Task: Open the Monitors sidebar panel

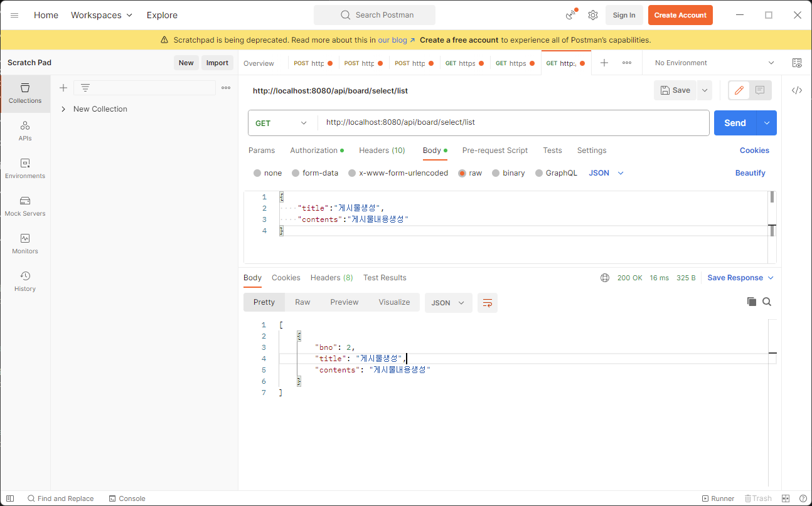Action: pyautogui.click(x=25, y=244)
